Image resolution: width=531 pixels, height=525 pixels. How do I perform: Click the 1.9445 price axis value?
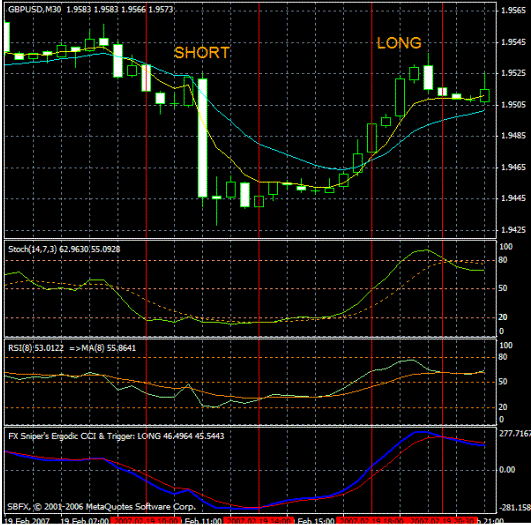tap(513, 198)
